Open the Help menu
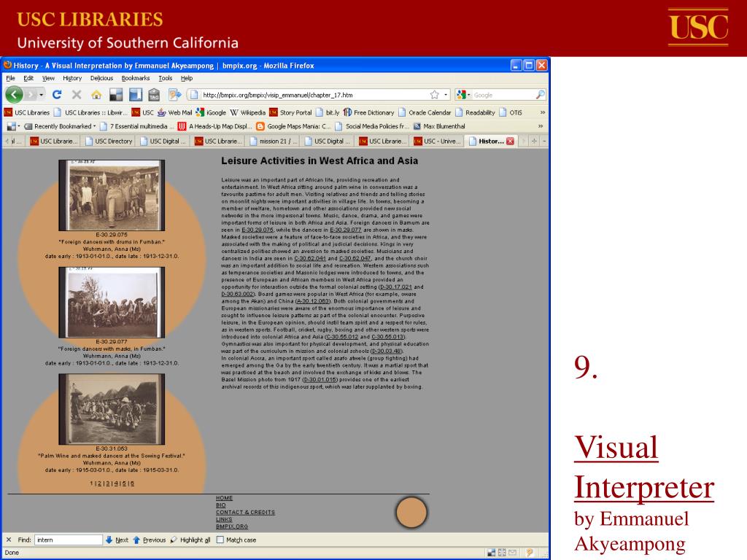747x560 pixels. click(186, 78)
